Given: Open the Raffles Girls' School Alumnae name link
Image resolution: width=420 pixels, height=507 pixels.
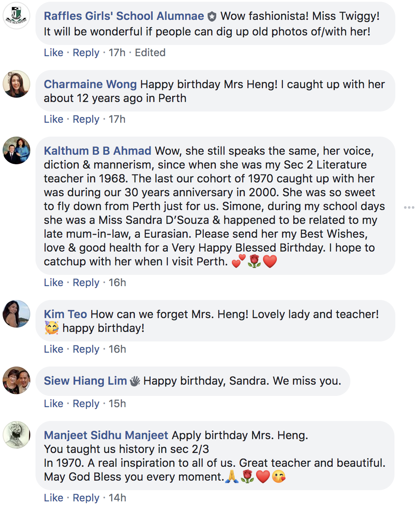Looking at the screenshot, I should tap(124, 16).
